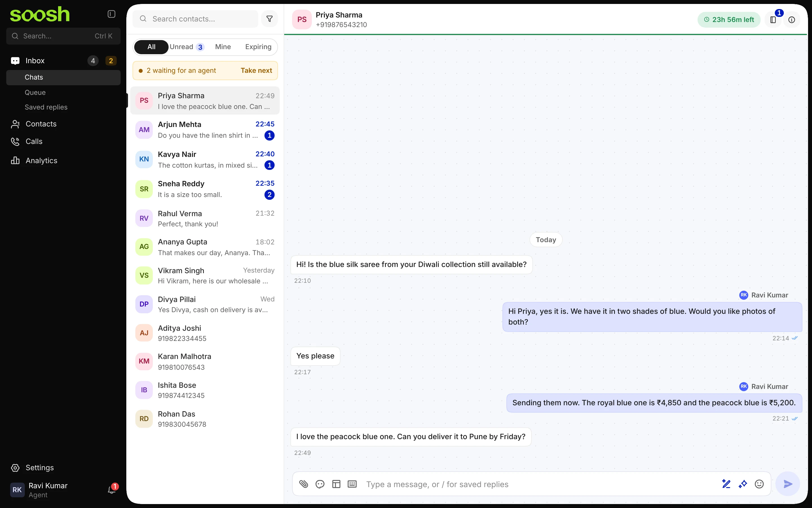The width and height of the screenshot is (812, 508).
Task: Open the Arjun Mehta conversation
Action: tap(205, 130)
